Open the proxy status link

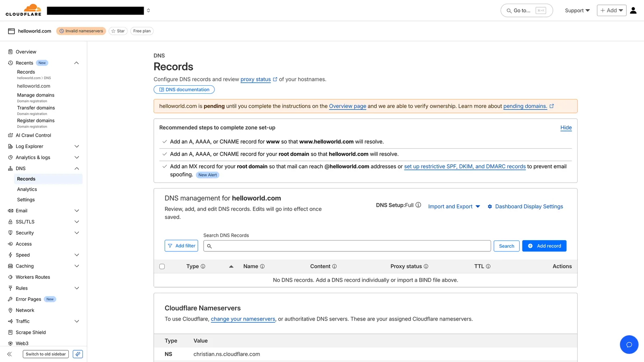tap(256, 80)
